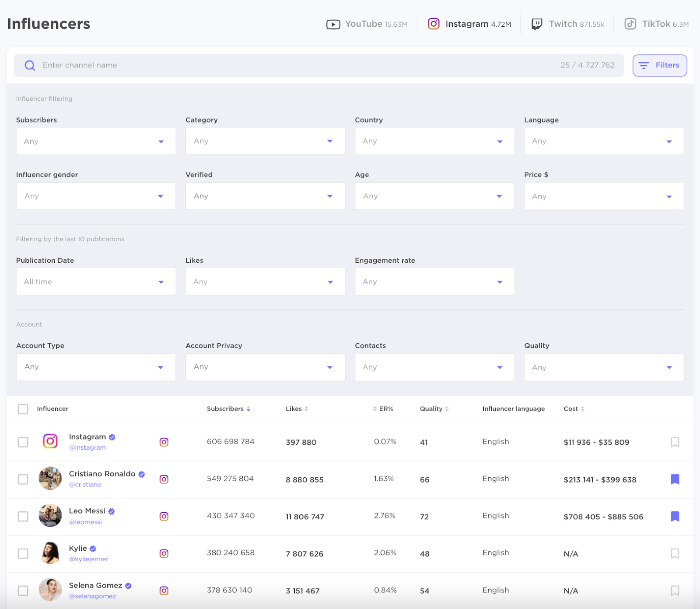Viewport: 700px width, 609px height.
Task: Open the Verified filter dropdown
Action: 265,196
